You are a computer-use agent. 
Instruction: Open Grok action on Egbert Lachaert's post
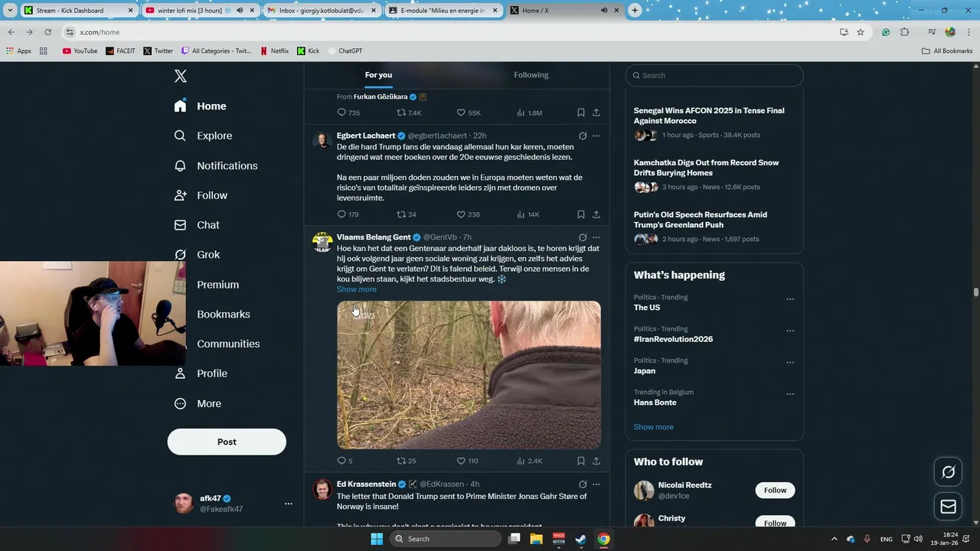click(x=583, y=135)
